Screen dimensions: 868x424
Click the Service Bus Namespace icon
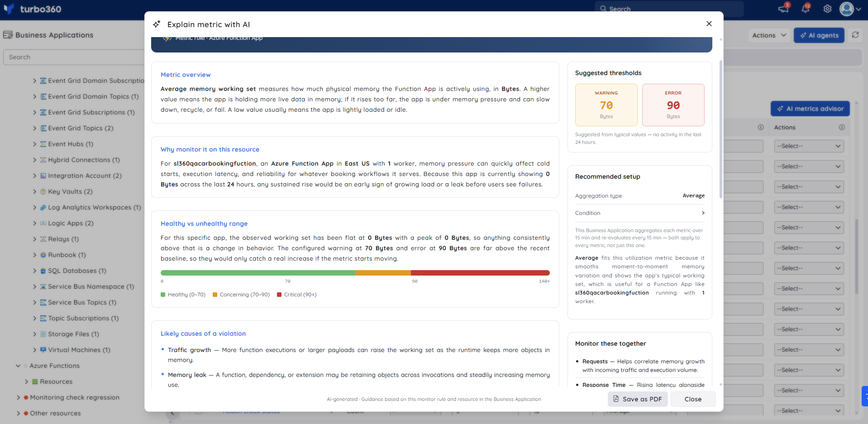point(43,286)
